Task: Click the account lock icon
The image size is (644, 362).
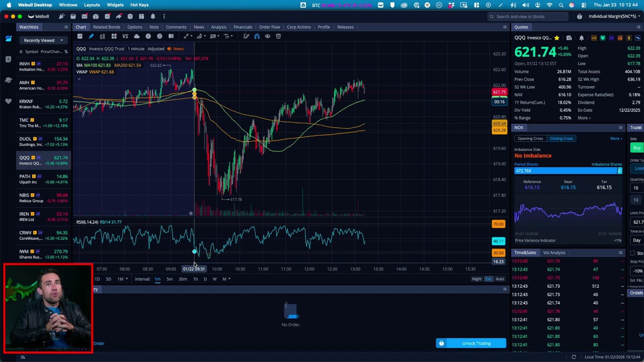Action: [580, 16]
